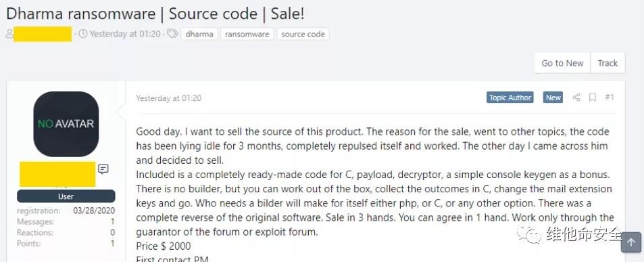644x262 pixels.
Task: Select the ransomware tag
Action: coord(247,34)
